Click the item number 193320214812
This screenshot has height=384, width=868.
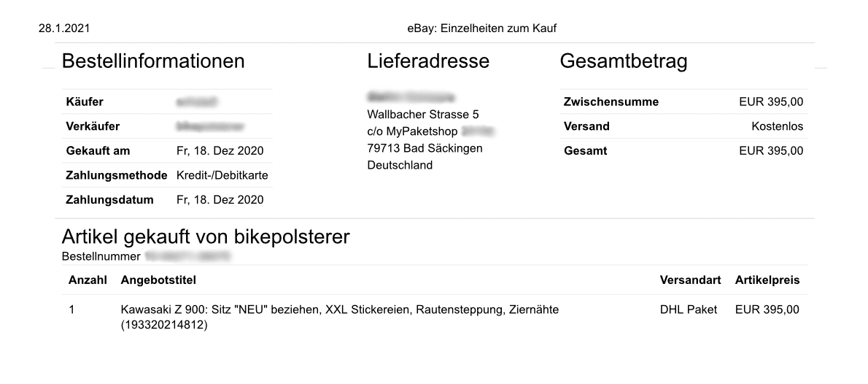point(164,326)
